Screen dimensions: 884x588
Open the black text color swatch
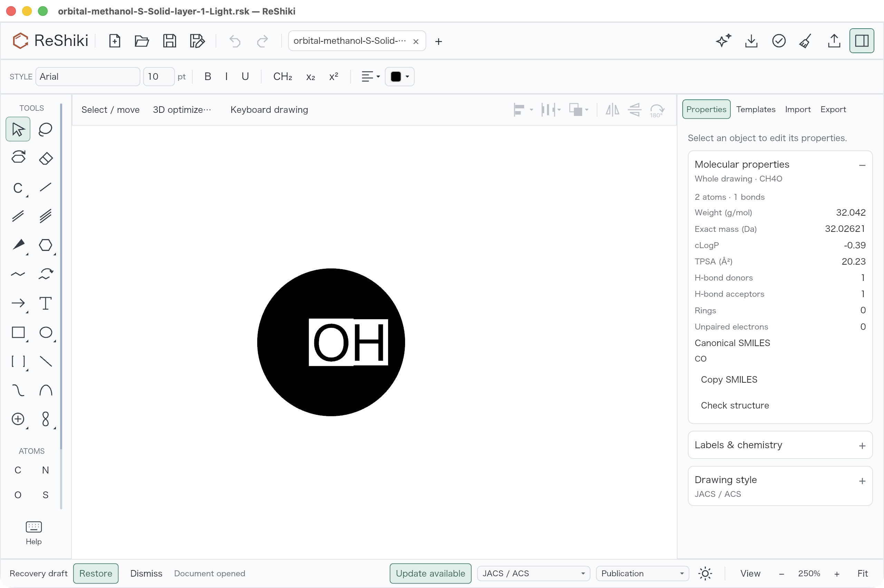click(x=399, y=77)
